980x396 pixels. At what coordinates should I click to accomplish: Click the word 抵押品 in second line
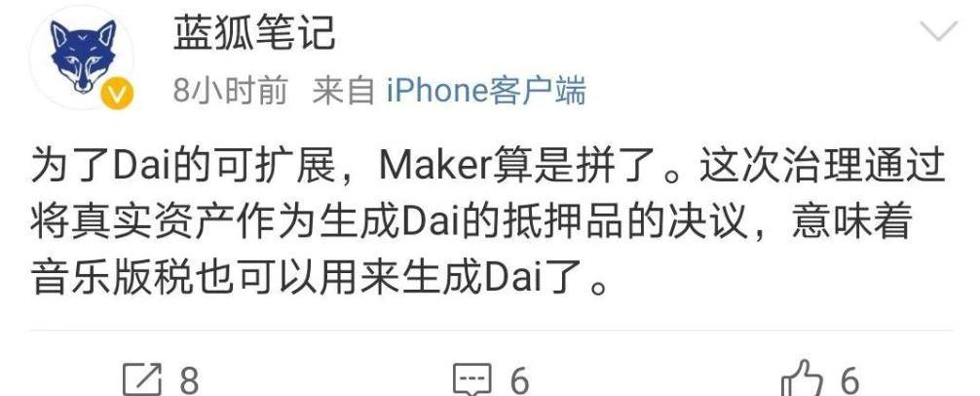[561, 222]
